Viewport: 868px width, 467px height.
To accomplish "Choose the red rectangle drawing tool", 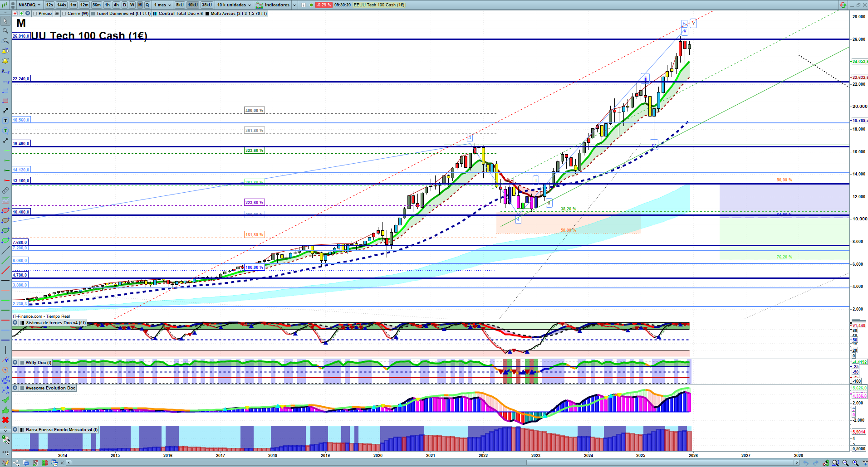I will [5, 101].
